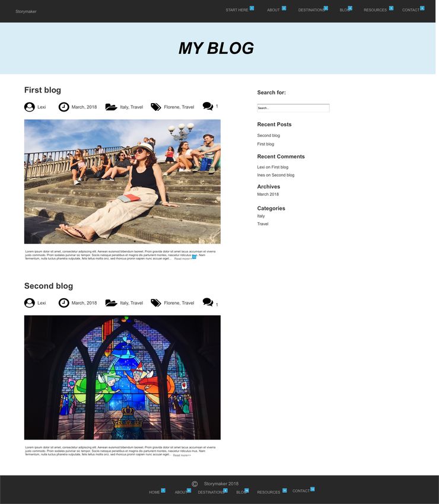Open Second blog under Recent Posts
Image resolution: width=439 pixels, height=504 pixels.
tap(269, 135)
